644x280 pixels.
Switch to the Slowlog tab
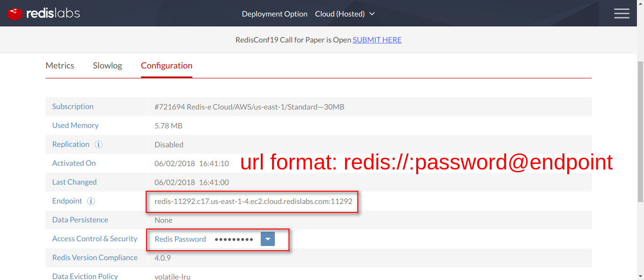coord(107,66)
